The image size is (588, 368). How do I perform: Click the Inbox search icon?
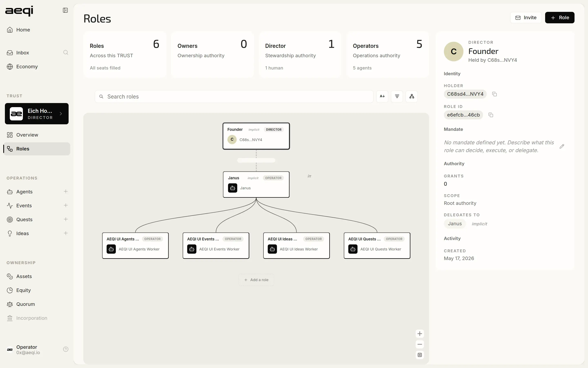[66, 52]
